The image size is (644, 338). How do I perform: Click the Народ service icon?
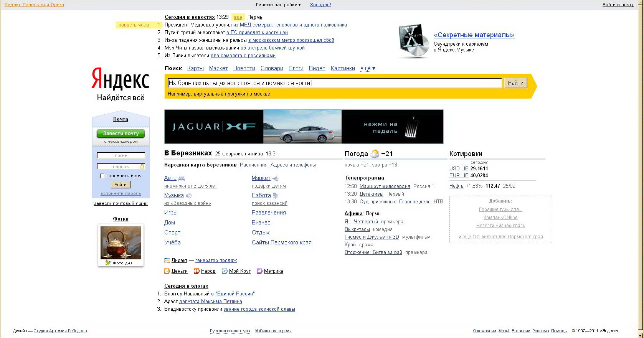(x=197, y=271)
